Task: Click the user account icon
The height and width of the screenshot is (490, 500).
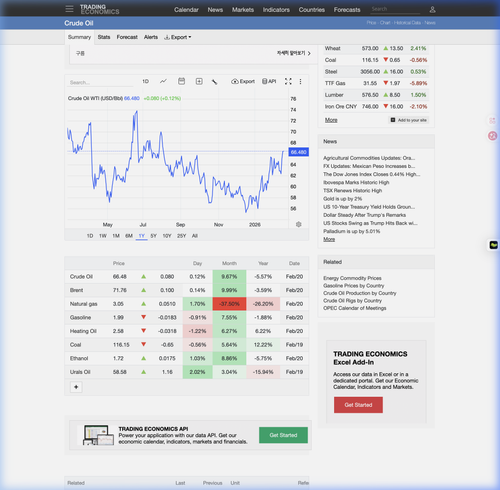Action: (x=432, y=9)
